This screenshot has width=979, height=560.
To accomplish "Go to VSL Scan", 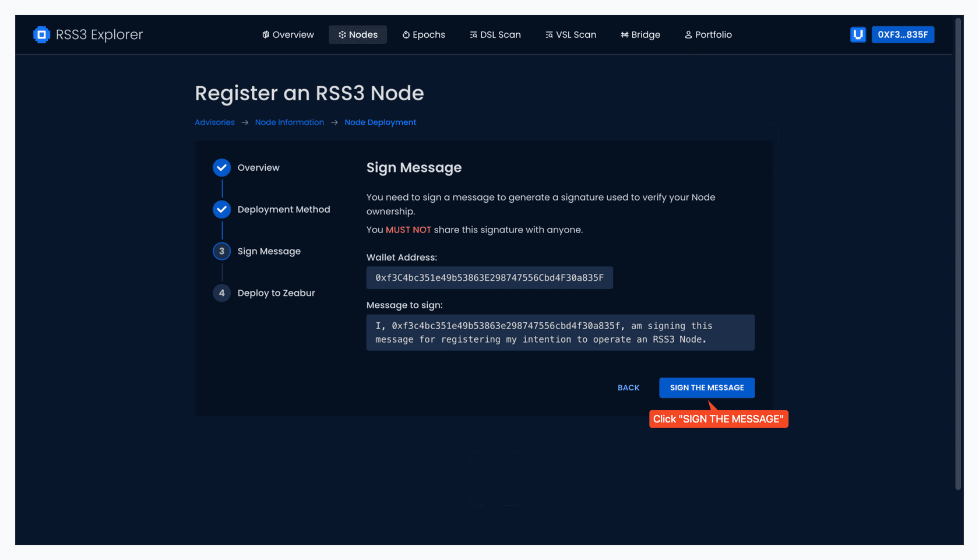I will coord(571,34).
